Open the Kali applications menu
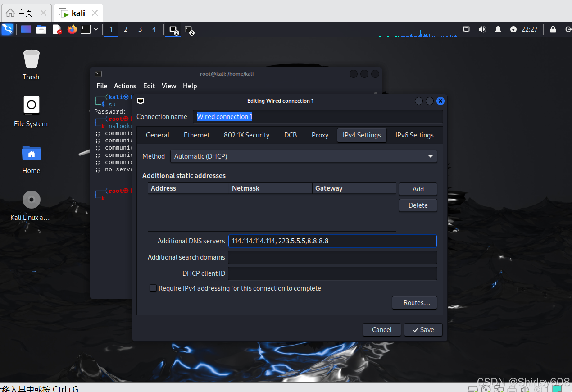Image resolution: width=572 pixels, height=392 pixels. (x=7, y=29)
